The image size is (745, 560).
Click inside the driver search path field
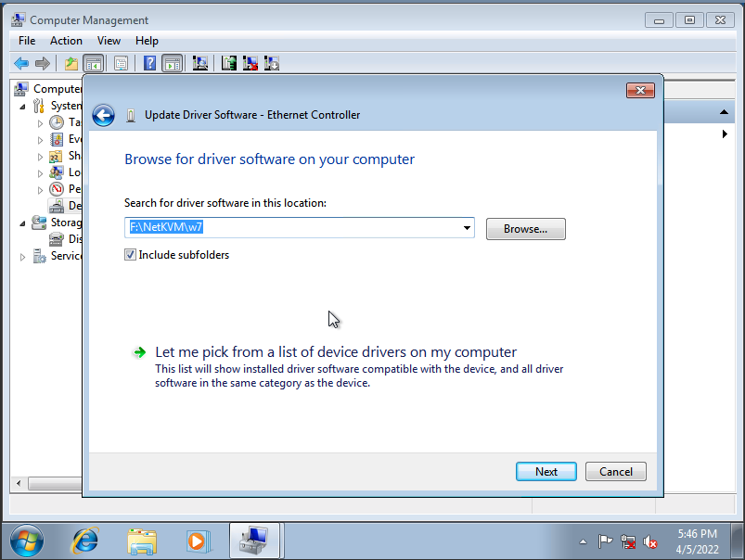278,227
